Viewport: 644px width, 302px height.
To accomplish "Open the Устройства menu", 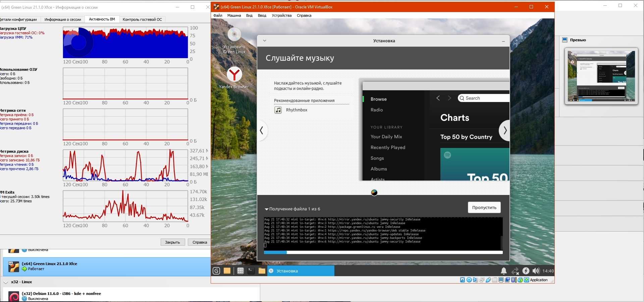I will click(282, 15).
